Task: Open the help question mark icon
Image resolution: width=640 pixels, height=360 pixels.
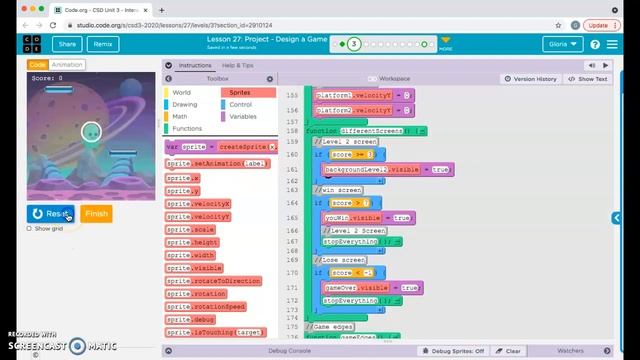Action: click(x=595, y=44)
